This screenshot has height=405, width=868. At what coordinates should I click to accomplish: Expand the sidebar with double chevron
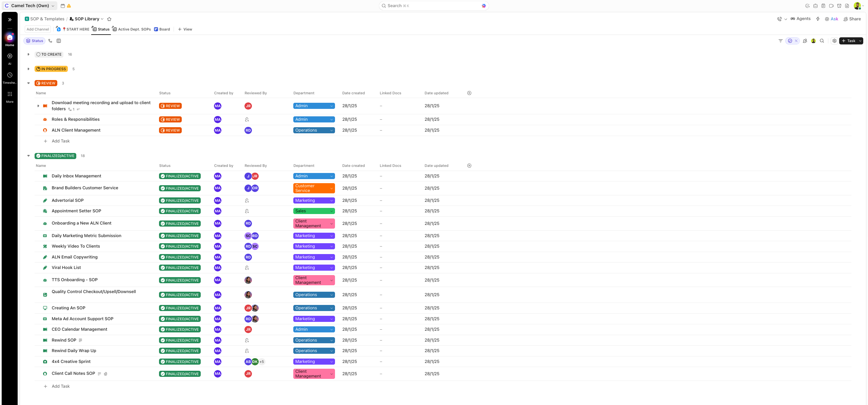pyautogui.click(x=10, y=20)
